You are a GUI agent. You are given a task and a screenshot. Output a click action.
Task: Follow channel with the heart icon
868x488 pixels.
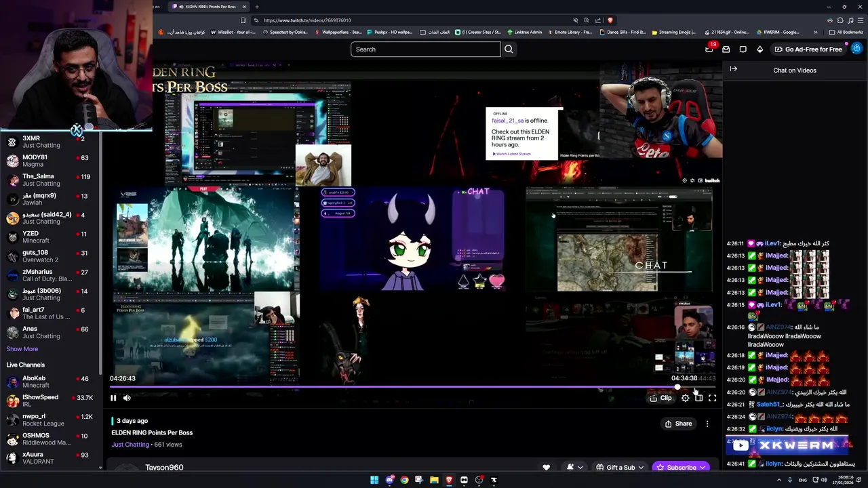tap(547, 467)
